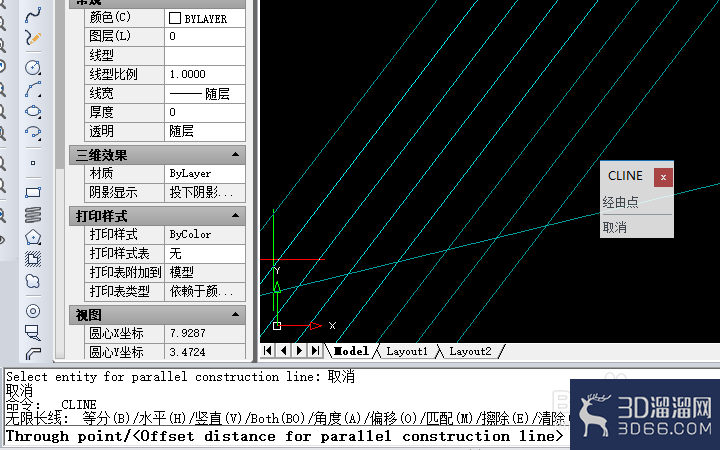
Task: Click the CLINE popup title text
Action: click(625, 176)
